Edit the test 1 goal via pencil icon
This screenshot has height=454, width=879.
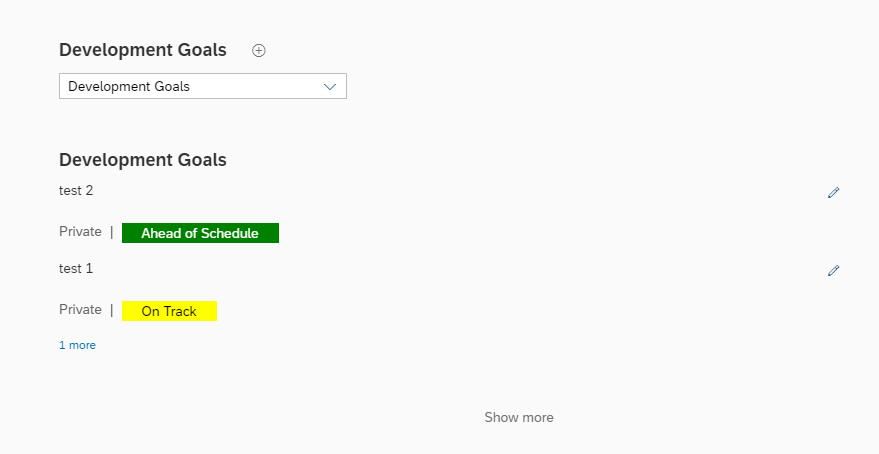pos(834,270)
